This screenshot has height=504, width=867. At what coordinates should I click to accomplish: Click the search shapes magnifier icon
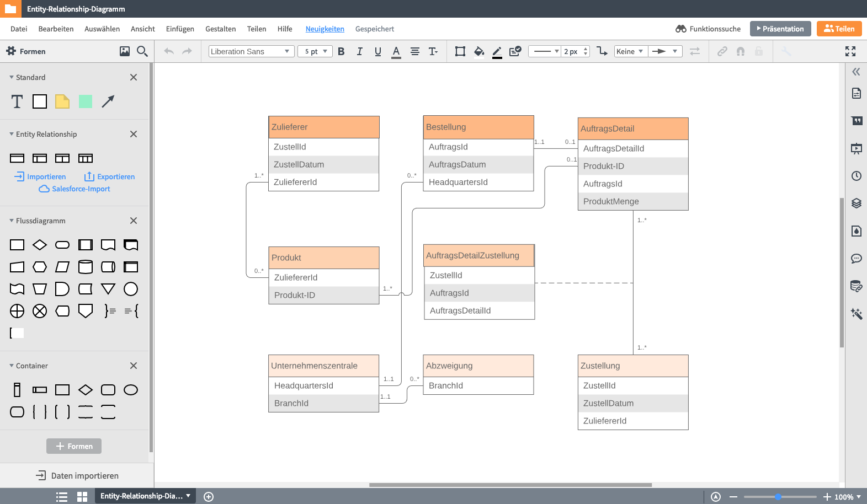coord(142,51)
